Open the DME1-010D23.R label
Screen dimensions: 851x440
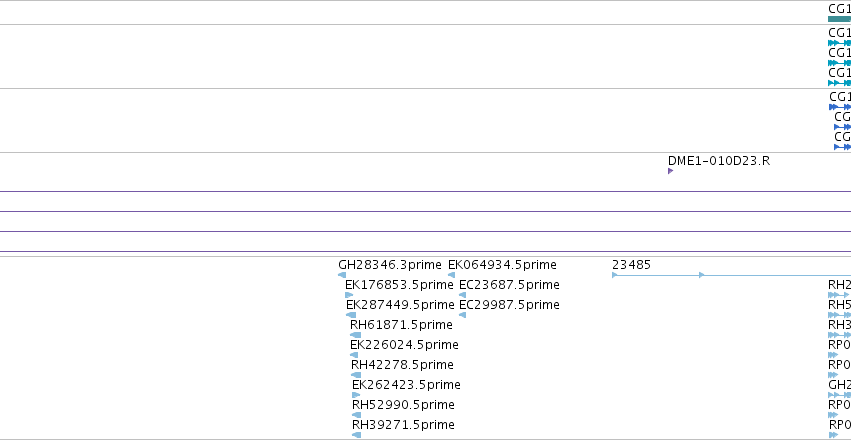719,161
